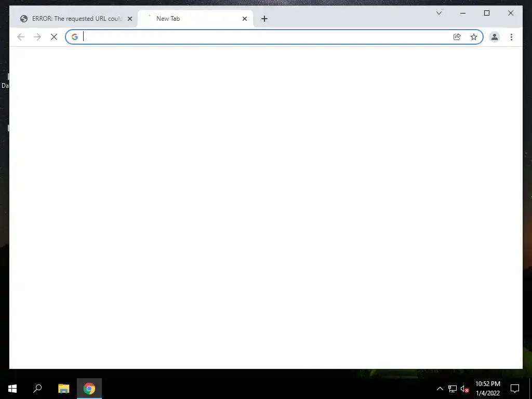532x399 pixels.
Task: Click Chrome icon in taskbar
Action: (89, 389)
